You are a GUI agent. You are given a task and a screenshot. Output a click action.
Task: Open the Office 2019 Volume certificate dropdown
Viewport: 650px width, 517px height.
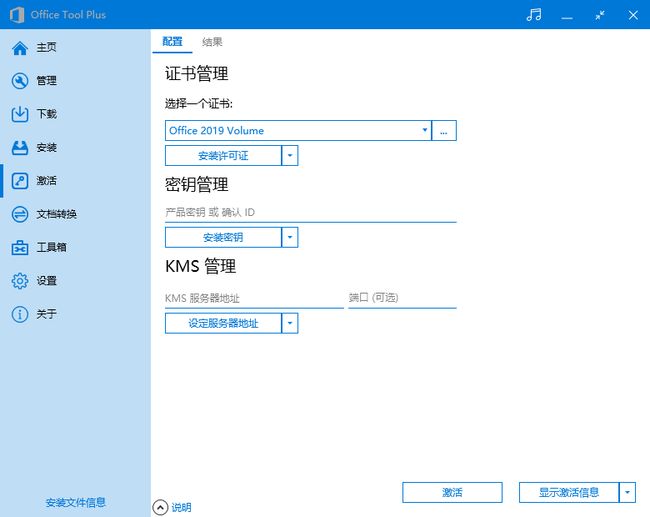click(298, 131)
